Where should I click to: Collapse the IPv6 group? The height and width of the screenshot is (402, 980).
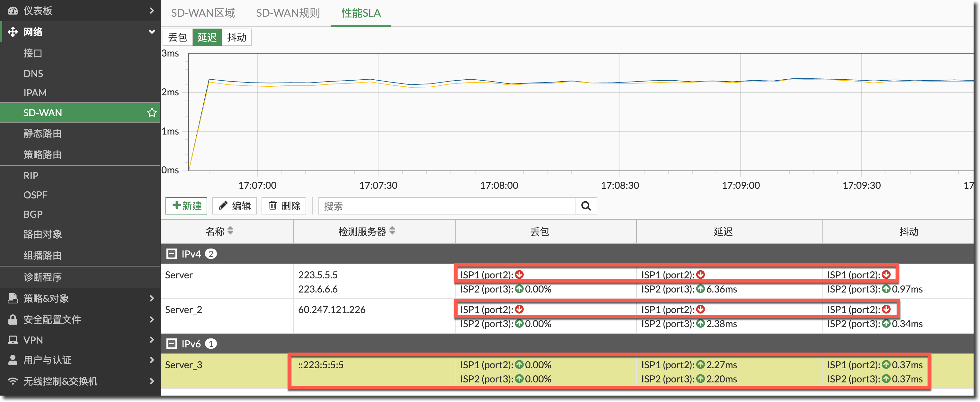[172, 344]
